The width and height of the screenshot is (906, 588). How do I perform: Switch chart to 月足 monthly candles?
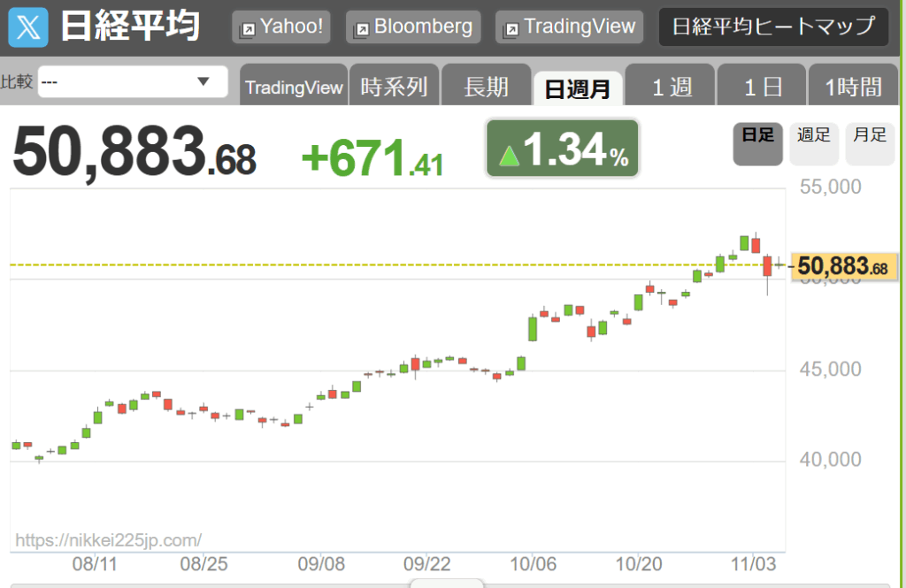point(870,144)
